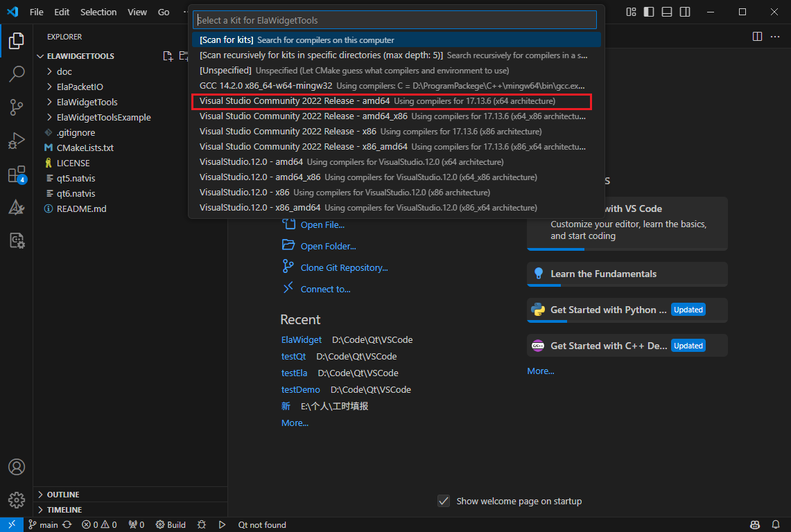Image resolution: width=791 pixels, height=532 pixels.
Task: Click the New Folder icon in Explorer
Action: pos(184,56)
